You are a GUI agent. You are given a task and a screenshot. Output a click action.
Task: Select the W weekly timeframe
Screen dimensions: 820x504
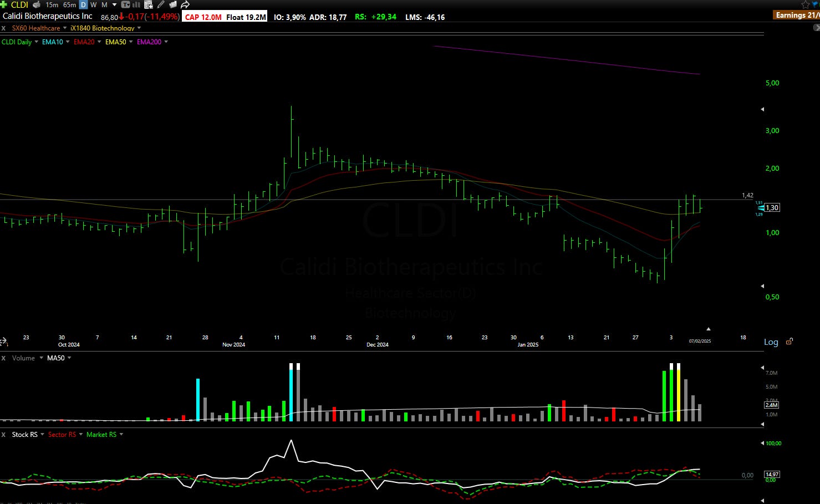pyautogui.click(x=93, y=4)
